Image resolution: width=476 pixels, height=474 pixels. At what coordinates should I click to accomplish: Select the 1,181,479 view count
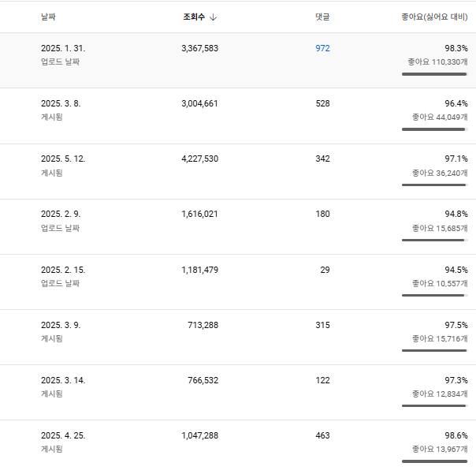coord(200,270)
